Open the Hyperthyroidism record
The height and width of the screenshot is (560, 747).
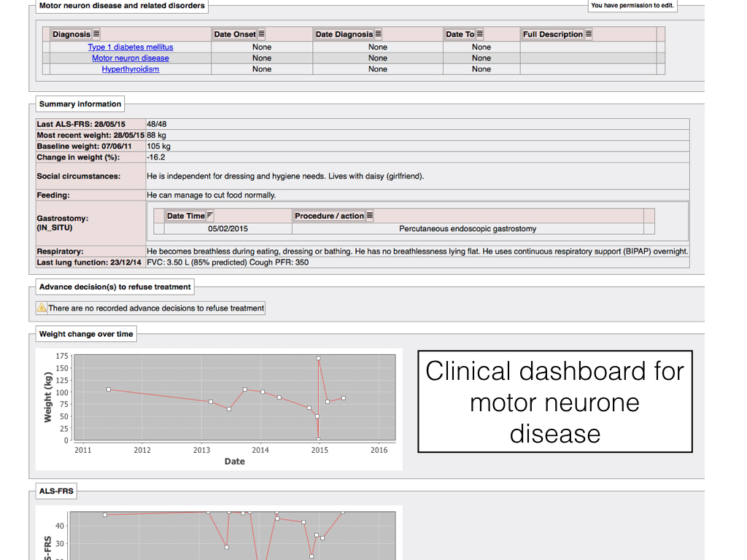130,69
